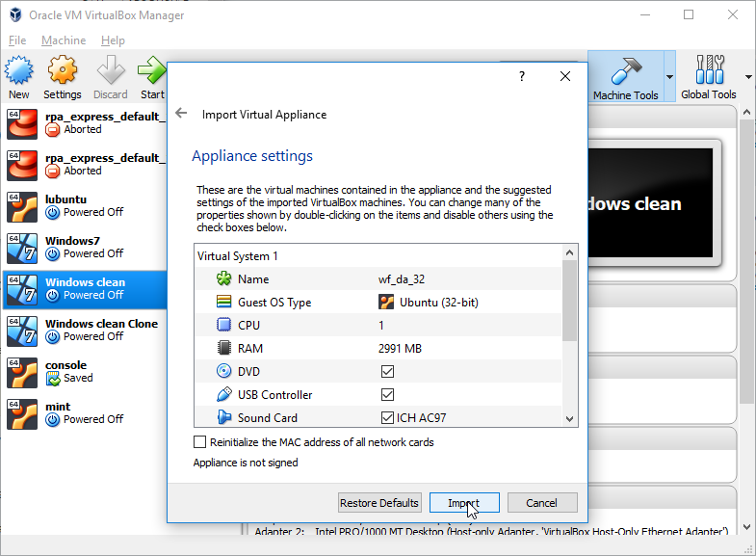Open Settings with the gear icon

click(x=63, y=70)
